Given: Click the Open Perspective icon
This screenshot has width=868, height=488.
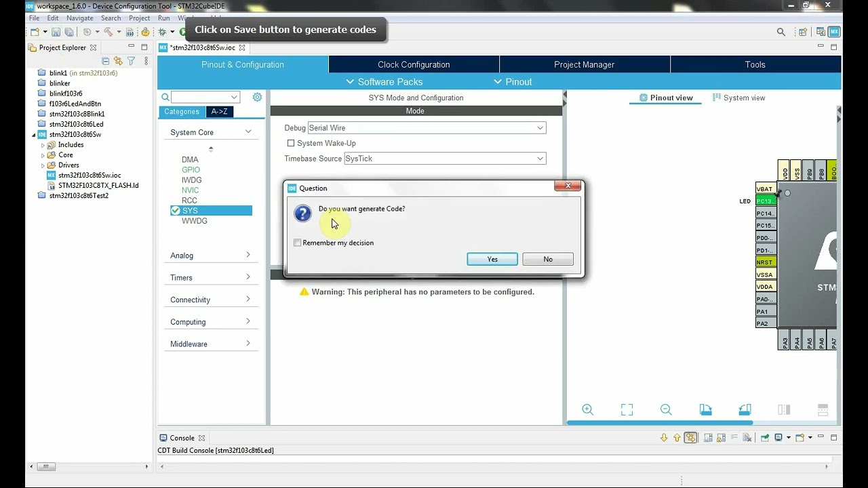Looking at the screenshot, I should tap(803, 32).
